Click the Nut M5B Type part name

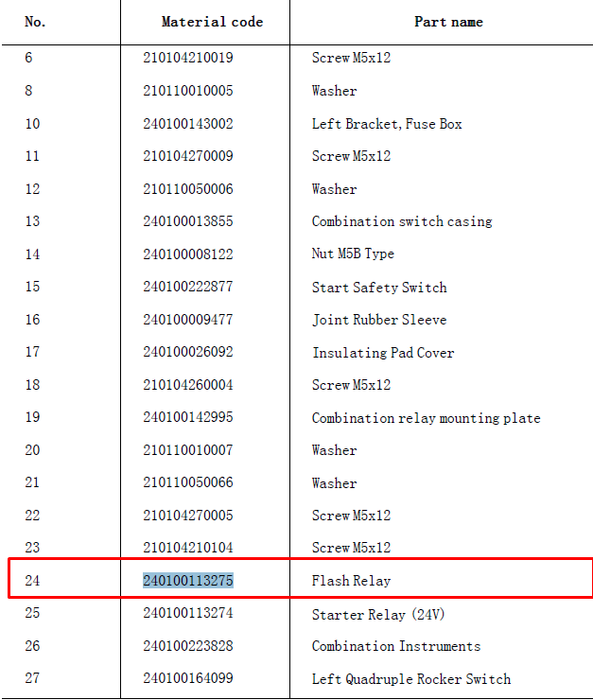point(353,254)
